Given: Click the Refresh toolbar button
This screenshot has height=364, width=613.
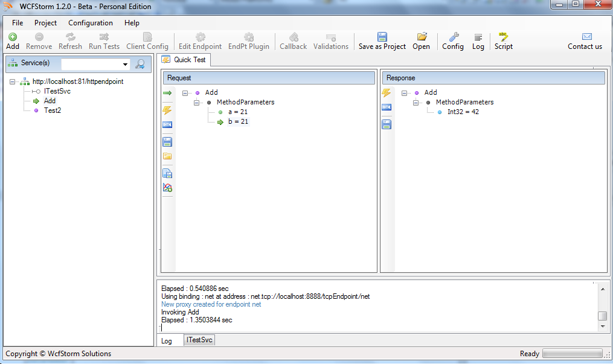Looking at the screenshot, I should tap(71, 41).
